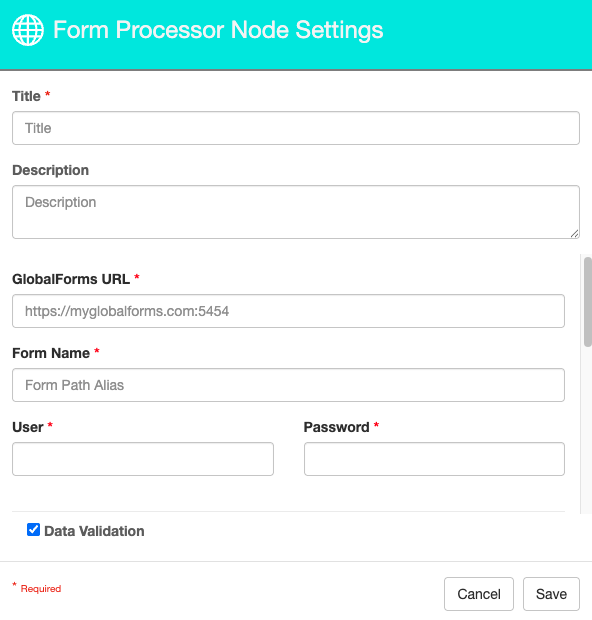592x620 pixels.
Task: Click the Title field label
Action: 26,96
